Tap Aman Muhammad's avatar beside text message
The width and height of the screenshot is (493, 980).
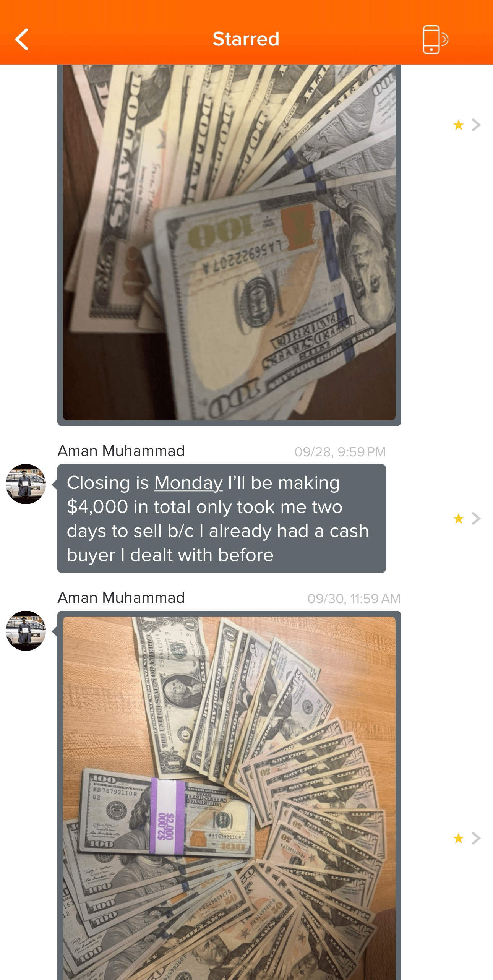[x=26, y=484]
